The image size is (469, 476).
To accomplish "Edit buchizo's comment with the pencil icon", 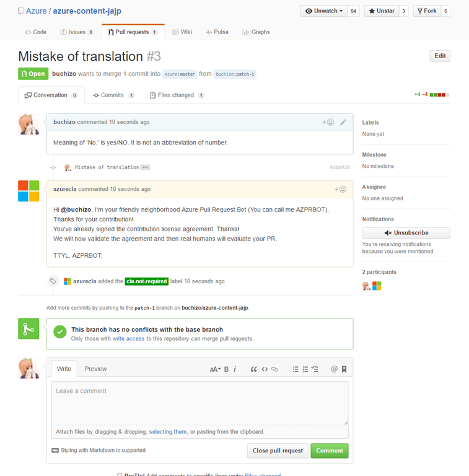I will point(343,122).
